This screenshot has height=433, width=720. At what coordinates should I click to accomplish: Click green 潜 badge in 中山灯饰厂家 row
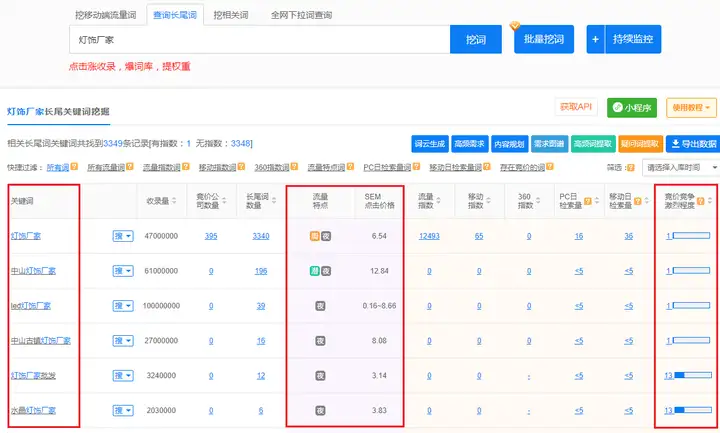(x=315, y=271)
